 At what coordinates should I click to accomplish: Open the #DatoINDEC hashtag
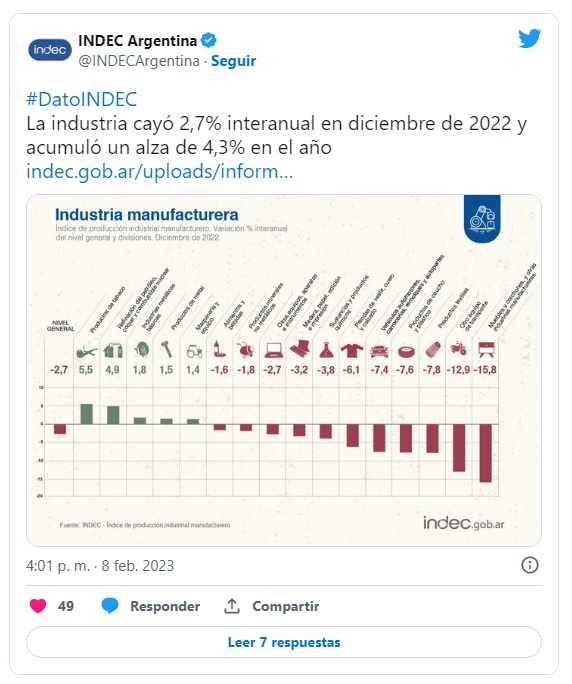(82, 99)
